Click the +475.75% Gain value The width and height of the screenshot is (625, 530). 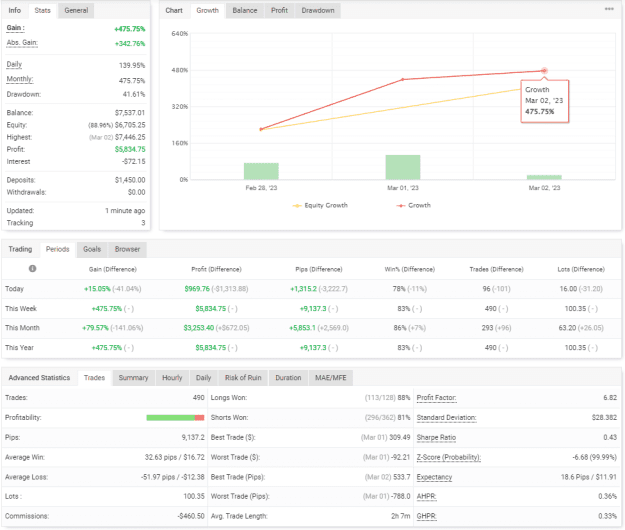[x=130, y=29]
